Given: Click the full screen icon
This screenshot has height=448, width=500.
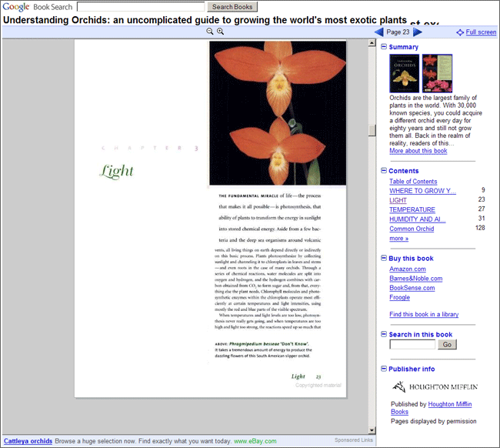Looking at the screenshot, I should (460, 32).
